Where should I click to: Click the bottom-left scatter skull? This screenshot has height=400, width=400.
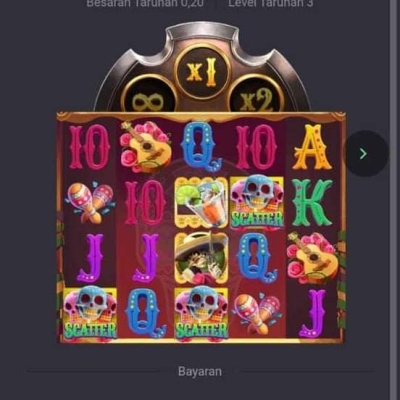(90, 313)
